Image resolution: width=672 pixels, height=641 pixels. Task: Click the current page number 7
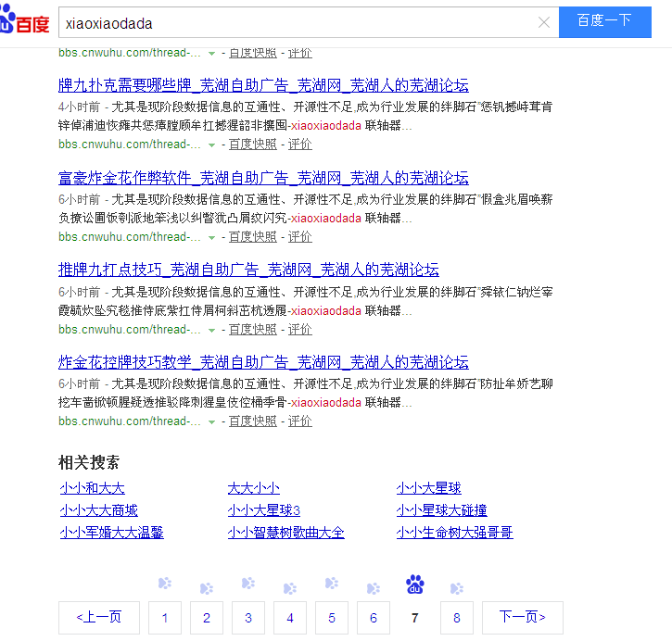point(415,618)
